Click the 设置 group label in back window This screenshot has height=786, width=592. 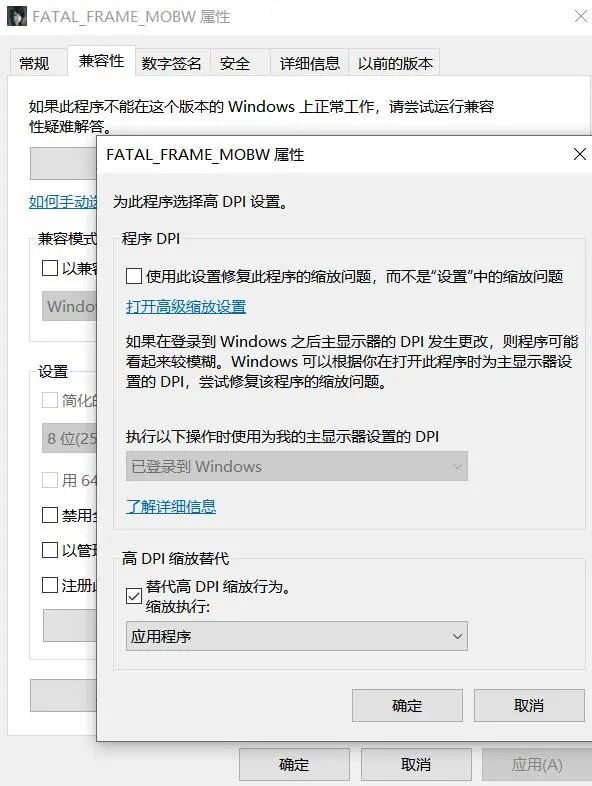pyautogui.click(x=53, y=371)
